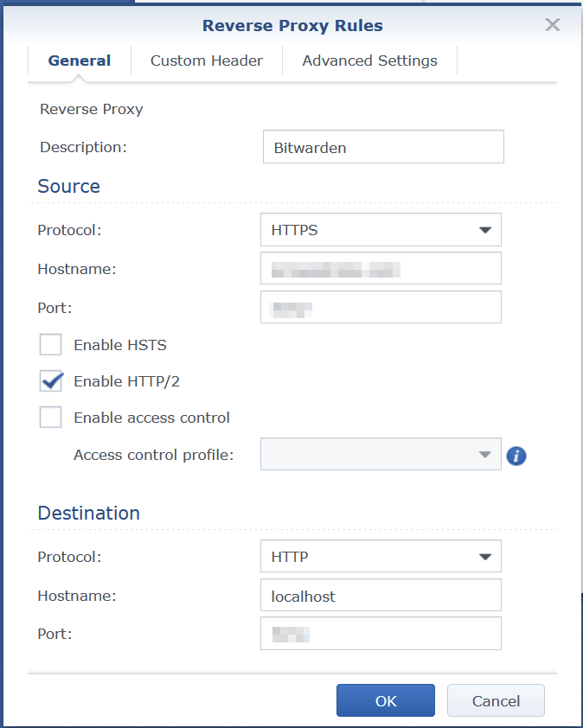Click the Source Hostname input field
The width and height of the screenshot is (583, 728).
point(381,268)
